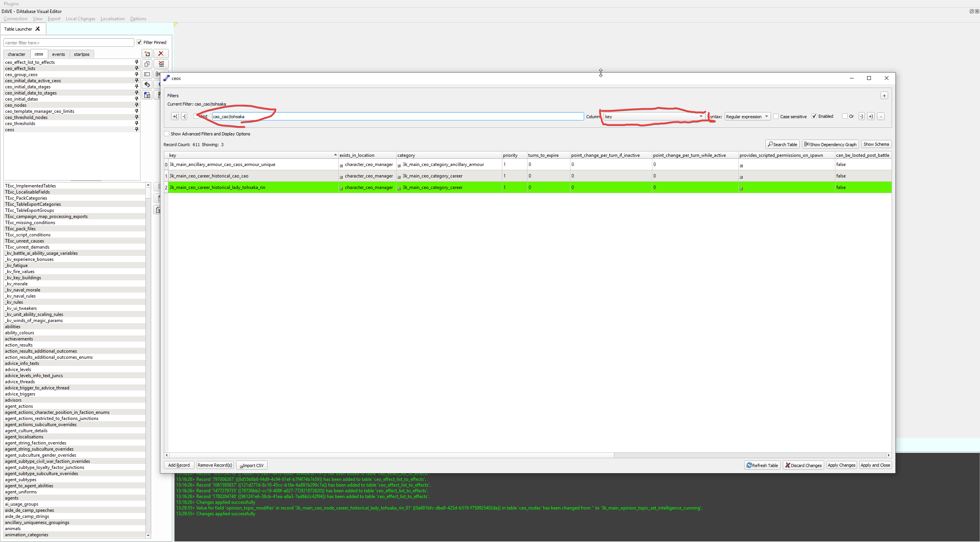The width and height of the screenshot is (980, 542).
Task: Click the red X delete group icon
Action: pyautogui.click(x=161, y=54)
